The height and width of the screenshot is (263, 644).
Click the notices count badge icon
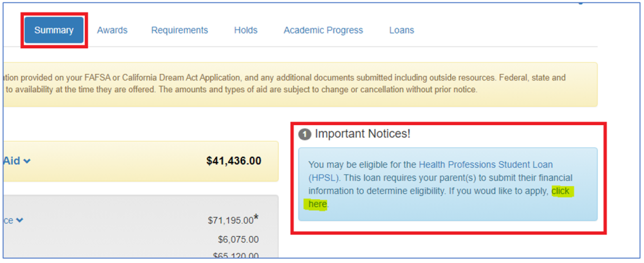[x=305, y=134]
